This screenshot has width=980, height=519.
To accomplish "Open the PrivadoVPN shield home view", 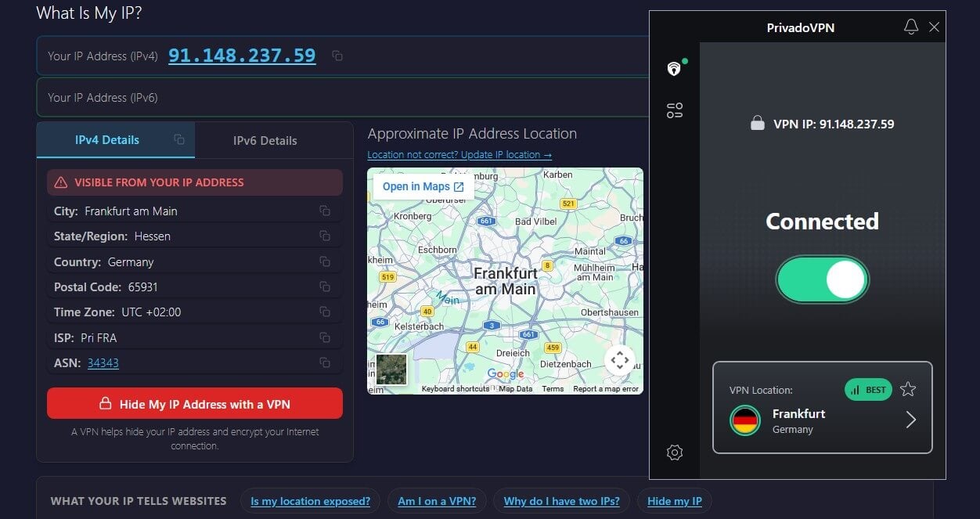I will click(x=674, y=69).
